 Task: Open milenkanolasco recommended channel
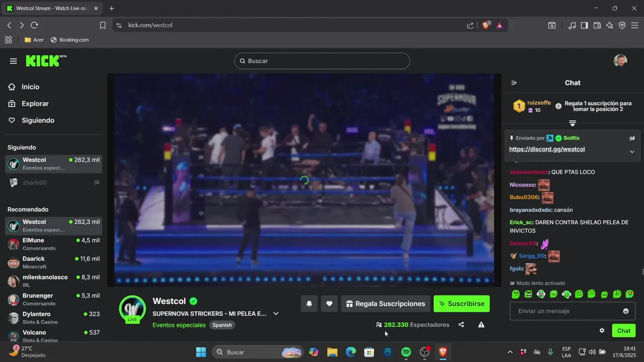tap(54, 281)
